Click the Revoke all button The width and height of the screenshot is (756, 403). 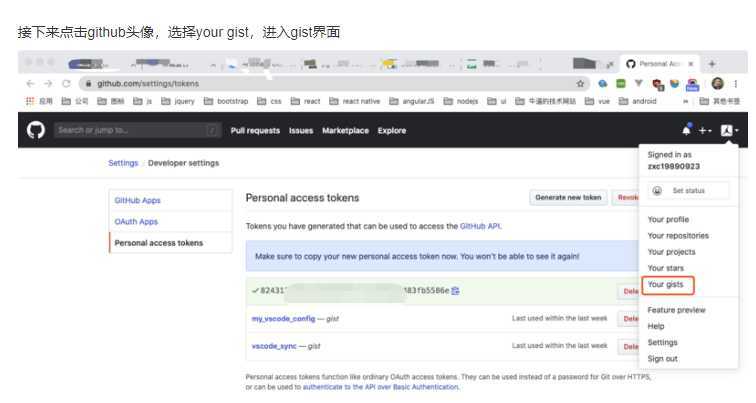tap(627, 197)
